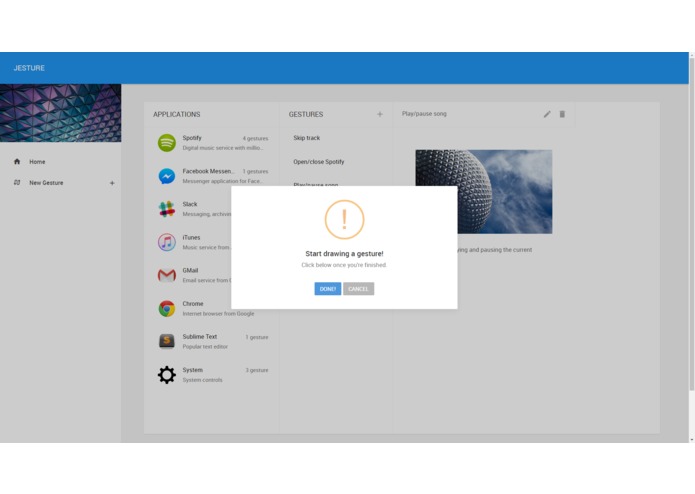Click the orange exclamation warning icon
This screenshot has height=494, width=695.
point(344,219)
